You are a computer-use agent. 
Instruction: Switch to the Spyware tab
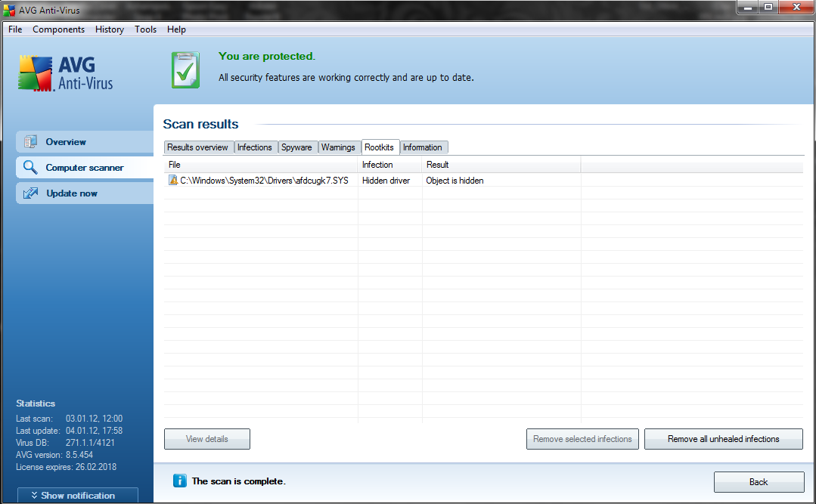[x=296, y=147]
